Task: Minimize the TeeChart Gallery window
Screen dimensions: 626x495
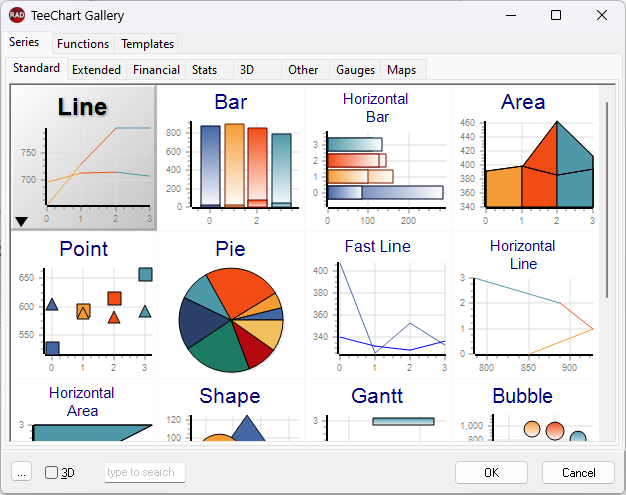Action: coord(511,16)
